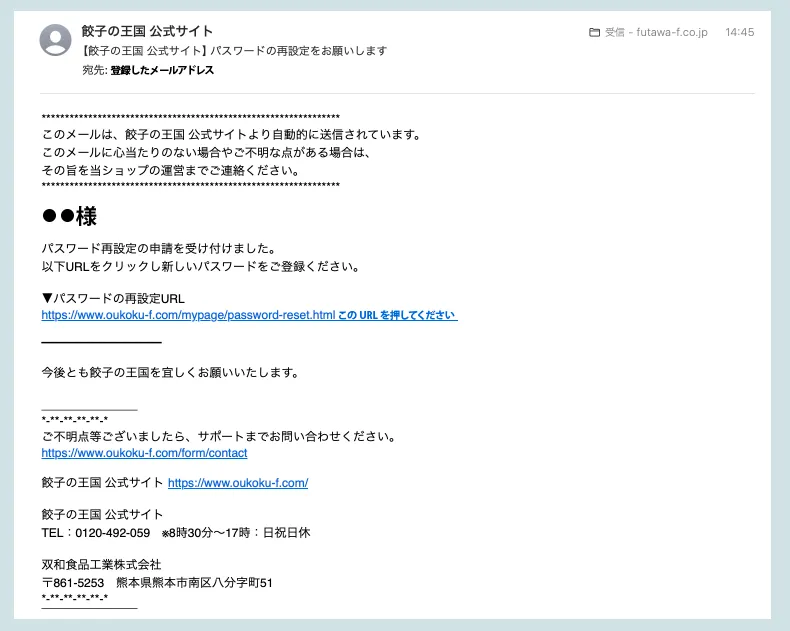This screenshot has height=631, width=790.
Task: Click the received time 14:45
Action: [740, 32]
